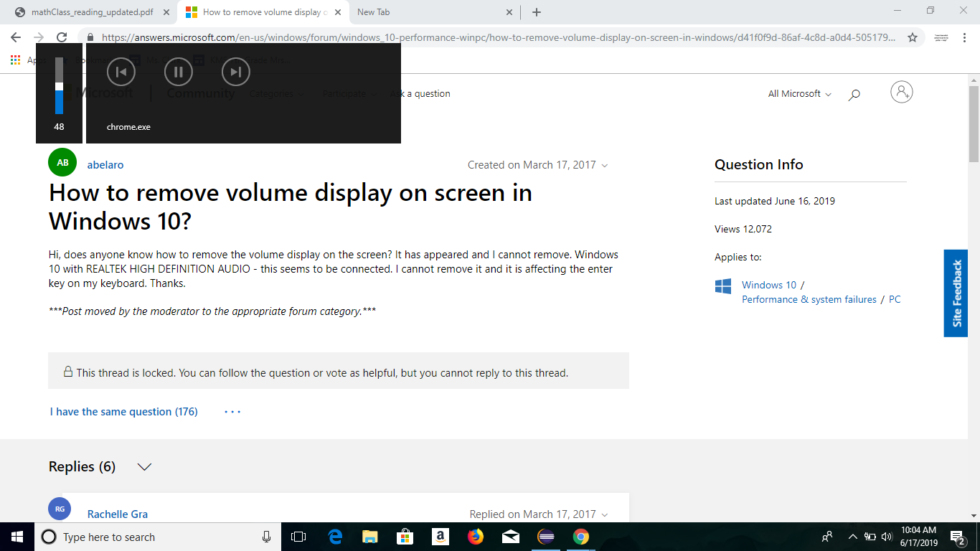Close the mathClass_reading_updated.pdf tab
The width and height of the screenshot is (980, 551).
point(167,12)
